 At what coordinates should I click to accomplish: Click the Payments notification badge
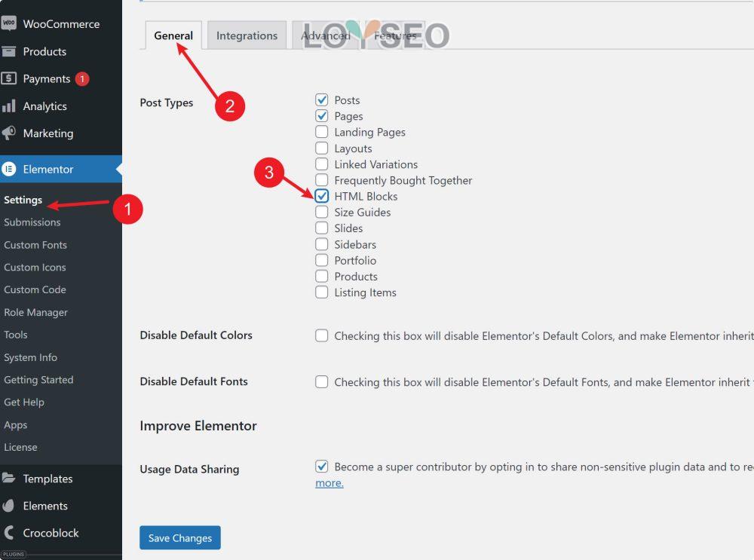pyautogui.click(x=82, y=79)
